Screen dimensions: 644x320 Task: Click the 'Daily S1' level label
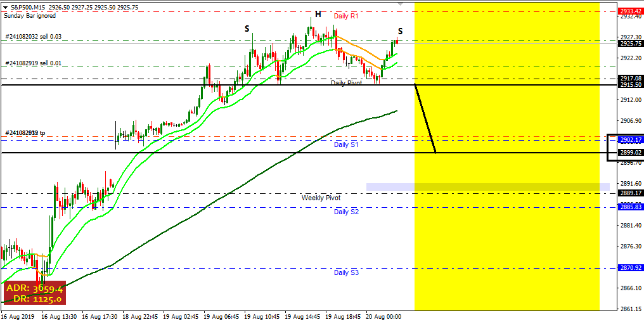(x=346, y=144)
